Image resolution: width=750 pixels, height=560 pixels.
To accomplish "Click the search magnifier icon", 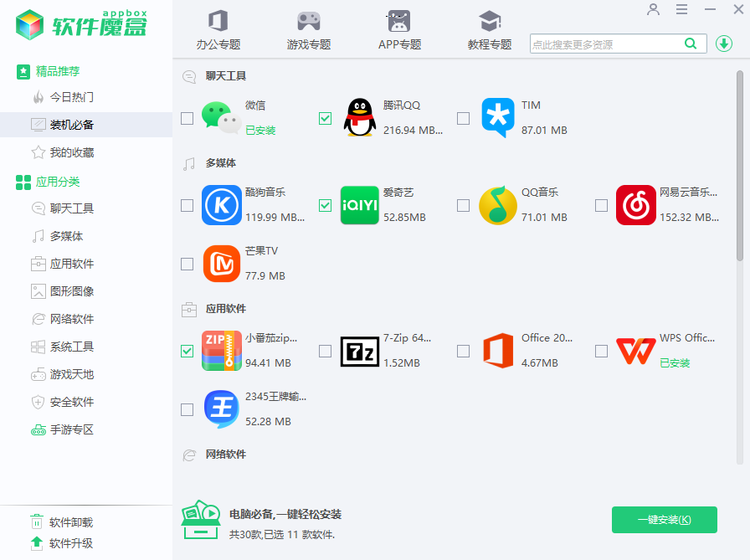I will click(x=691, y=43).
